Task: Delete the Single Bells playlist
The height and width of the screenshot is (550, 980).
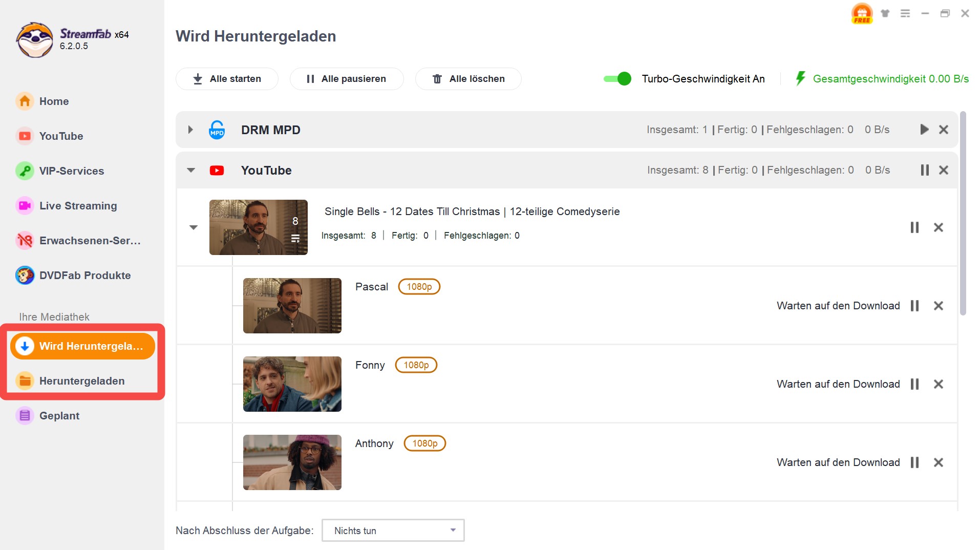Action: tap(939, 227)
